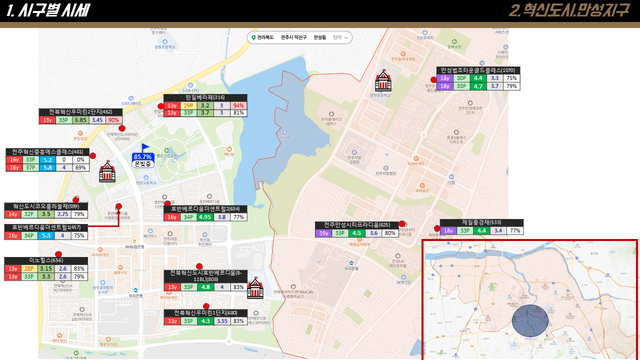Image resolution: width=640 pixels, height=360 pixels.
Task: Click the school building icon near 전주혁신중흥에스클래스
Action: pyautogui.click(x=107, y=171)
